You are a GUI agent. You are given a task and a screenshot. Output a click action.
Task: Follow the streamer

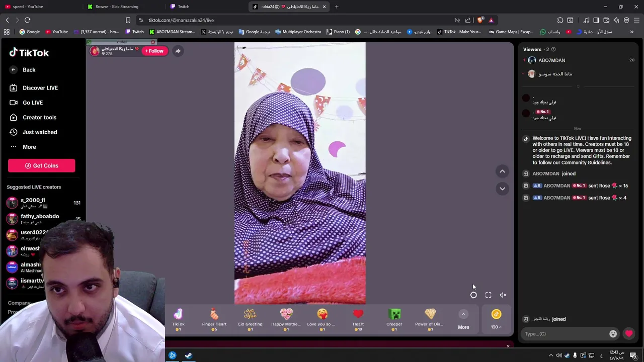tap(154, 51)
